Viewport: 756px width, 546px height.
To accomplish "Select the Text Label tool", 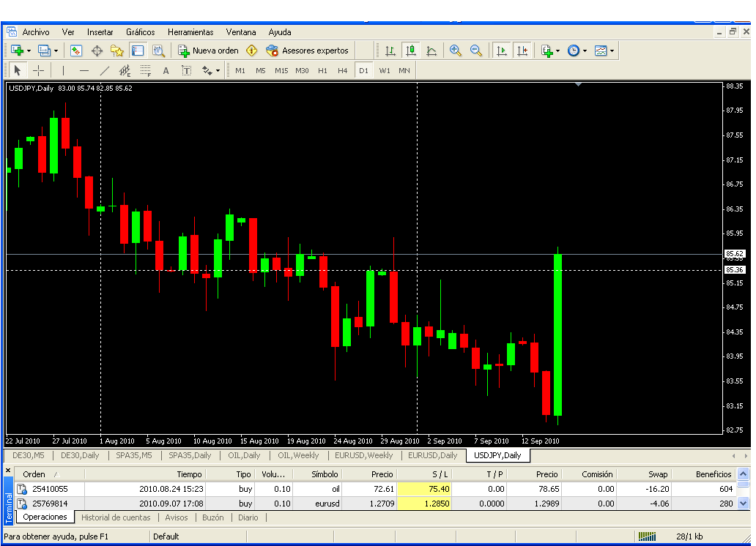I will (x=187, y=71).
